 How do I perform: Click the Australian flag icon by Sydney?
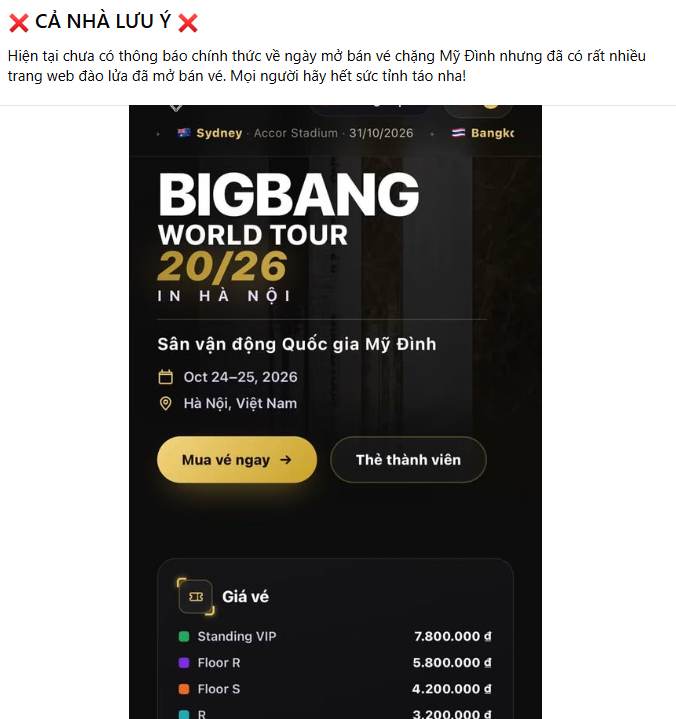point(184,133)
